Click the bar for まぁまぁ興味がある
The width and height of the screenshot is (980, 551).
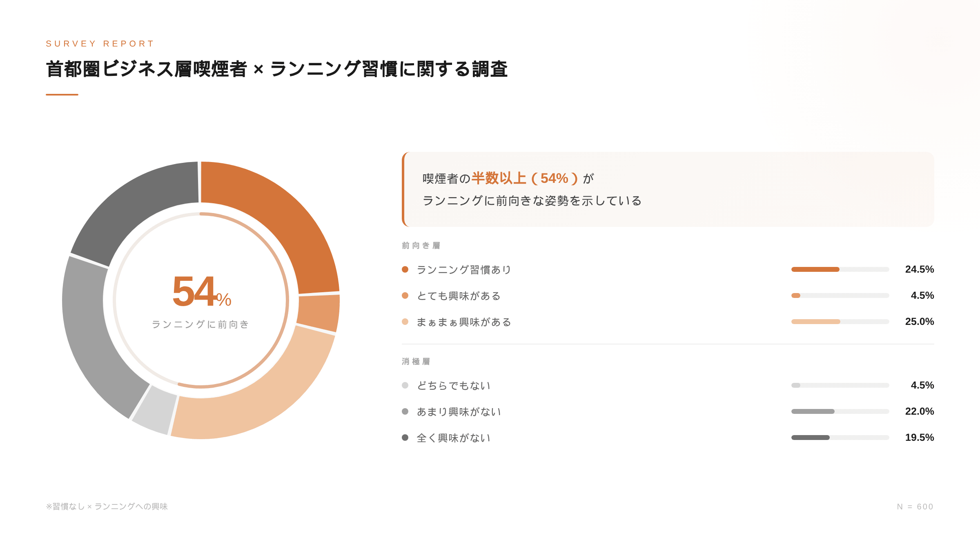[840, 322]
